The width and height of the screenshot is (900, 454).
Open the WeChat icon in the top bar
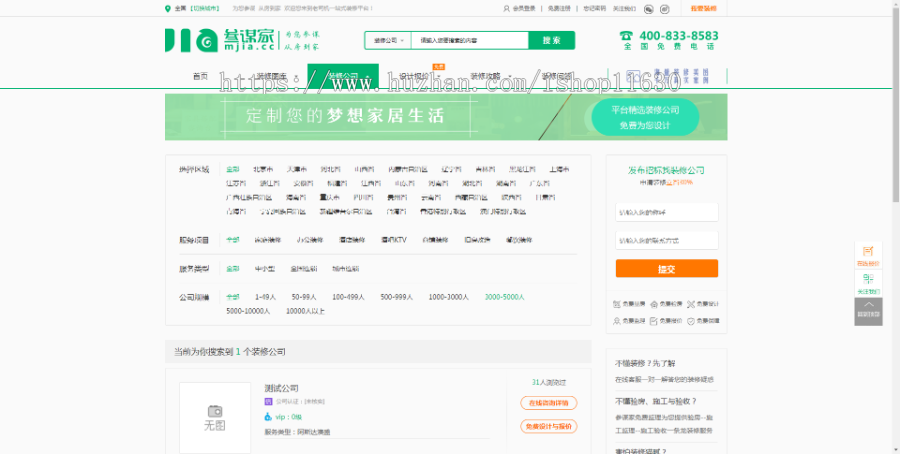pos(649,9)
